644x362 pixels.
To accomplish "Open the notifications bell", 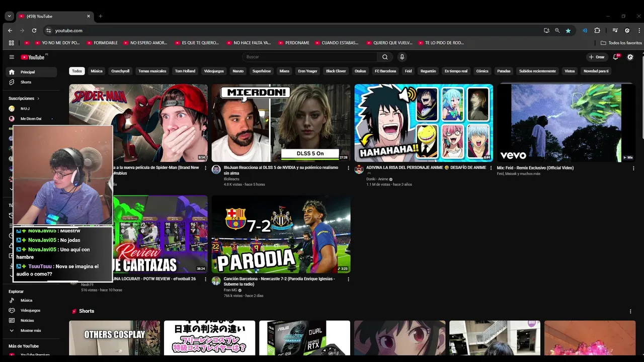I will 616,57.
